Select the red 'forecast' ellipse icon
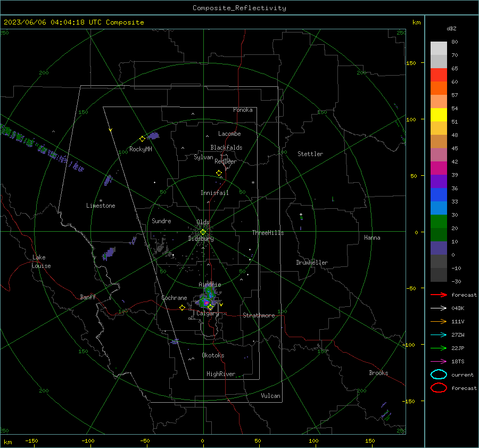The width and height of the screenshot is (479, 448). pyautogui.click(x=439, y=388)
